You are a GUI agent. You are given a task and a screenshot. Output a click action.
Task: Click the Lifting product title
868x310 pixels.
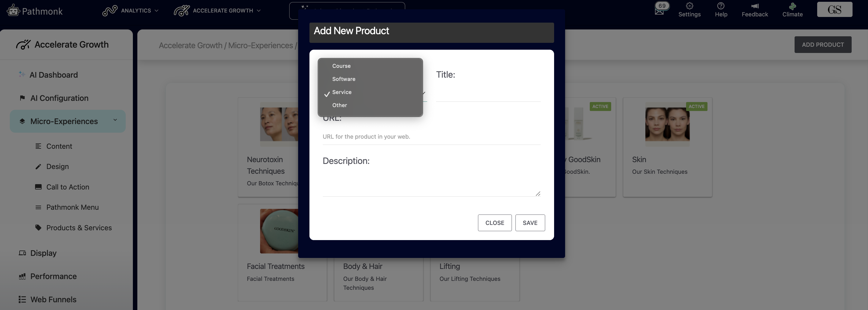[x=449, y=266]
